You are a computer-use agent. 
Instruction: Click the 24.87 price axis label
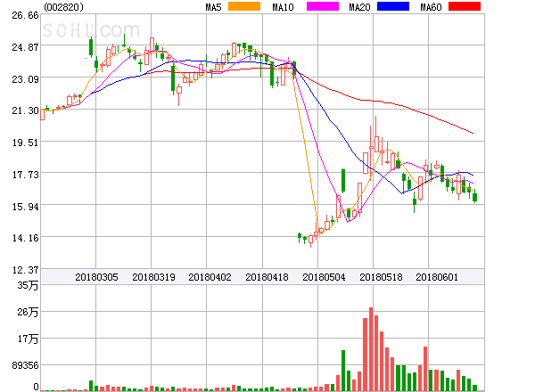point(25,47)
